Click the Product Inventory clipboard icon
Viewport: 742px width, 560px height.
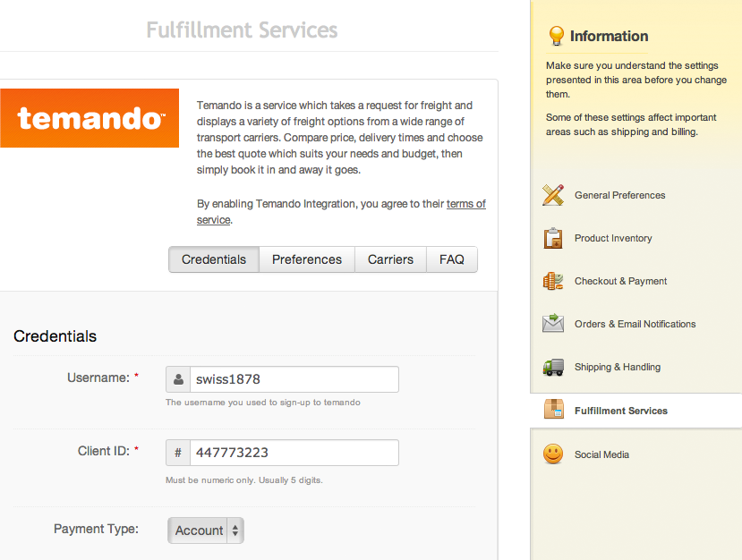pyautogui.click(x=553, y=238)
